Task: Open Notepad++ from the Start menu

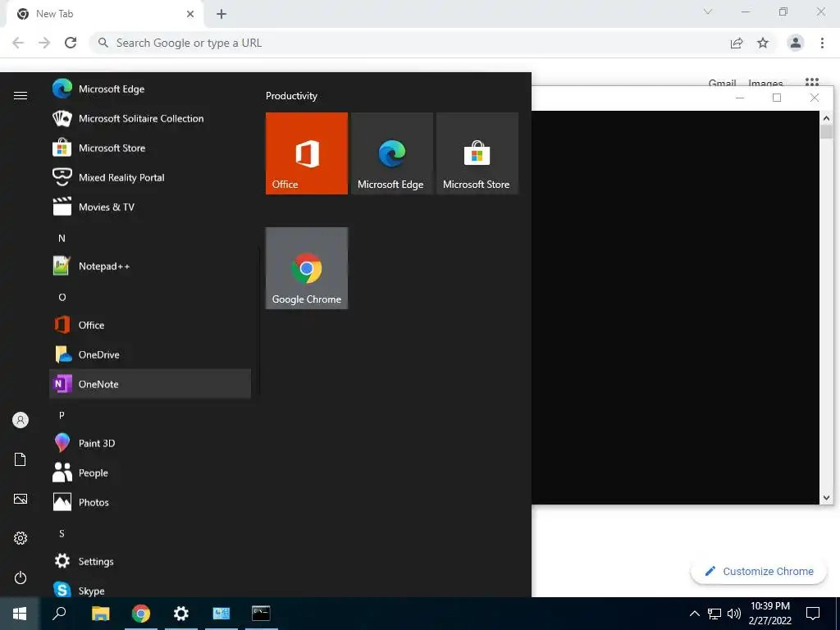Action: click(x=150, y=267)
